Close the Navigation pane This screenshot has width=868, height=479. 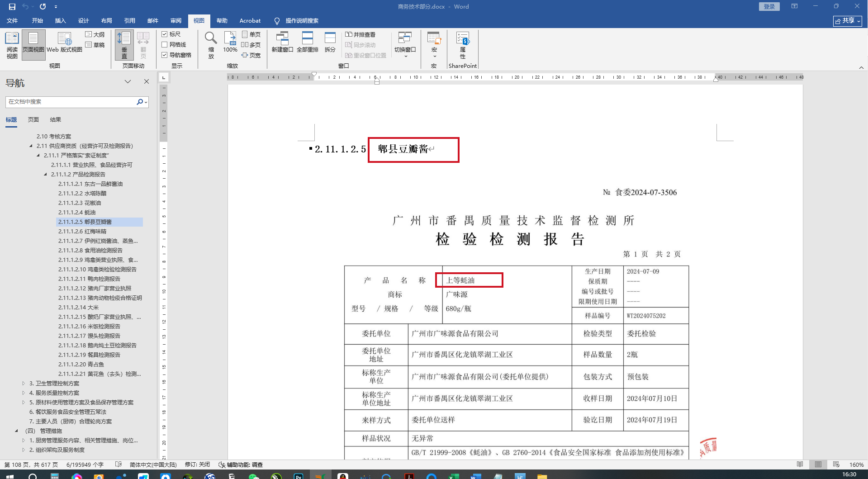click(x=147, y=82)
